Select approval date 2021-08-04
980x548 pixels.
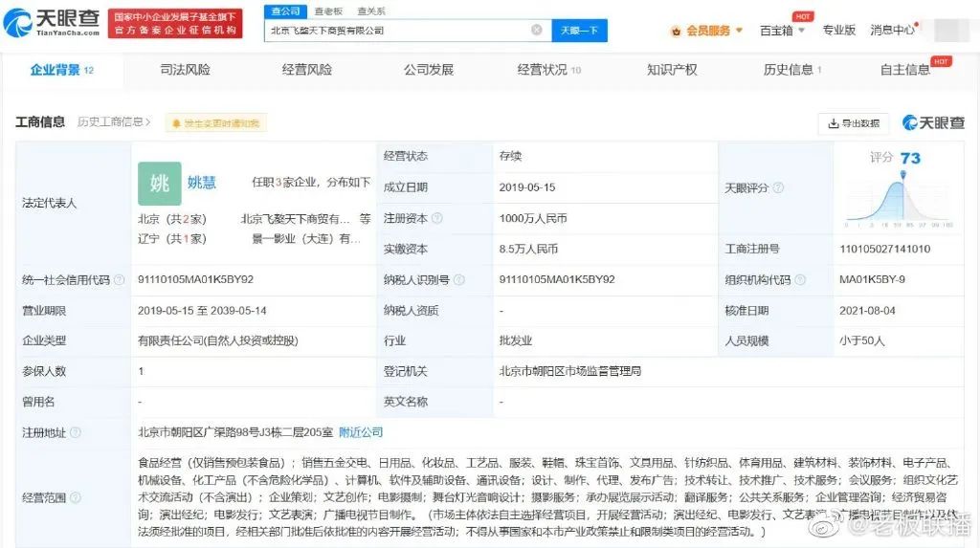867,311
